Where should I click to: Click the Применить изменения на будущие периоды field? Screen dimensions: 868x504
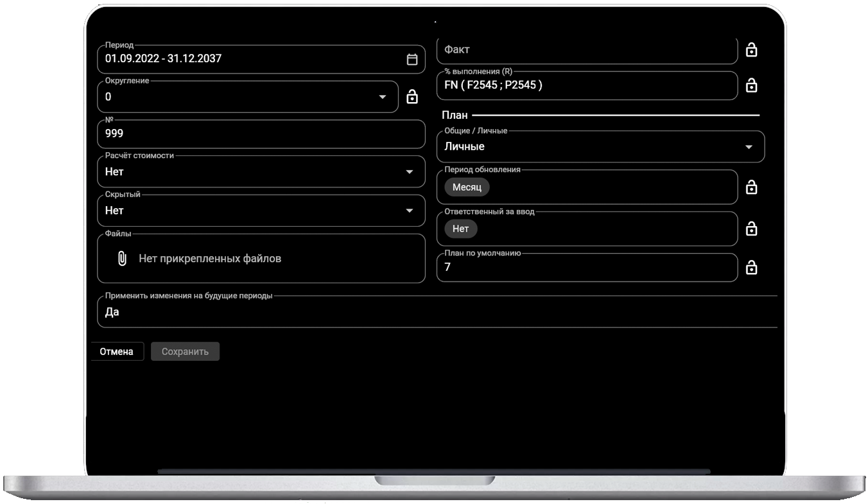[x=437, y=313]
